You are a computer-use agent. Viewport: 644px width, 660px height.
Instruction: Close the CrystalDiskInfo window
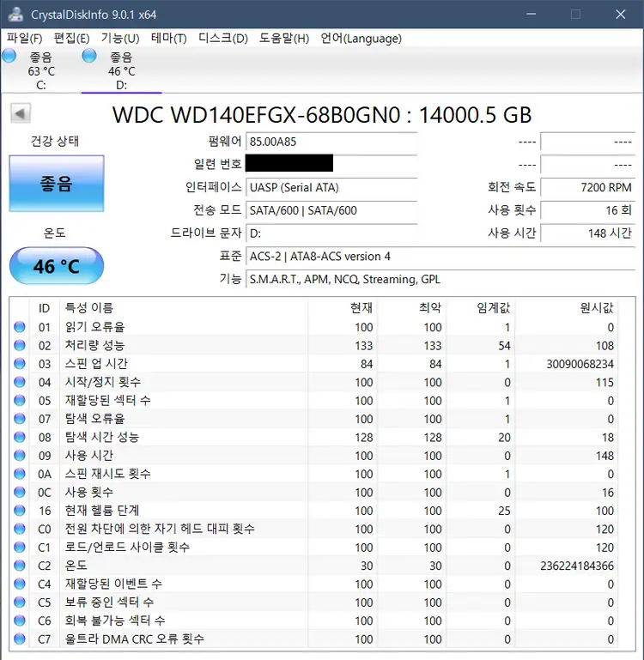[x=621, y=14]
